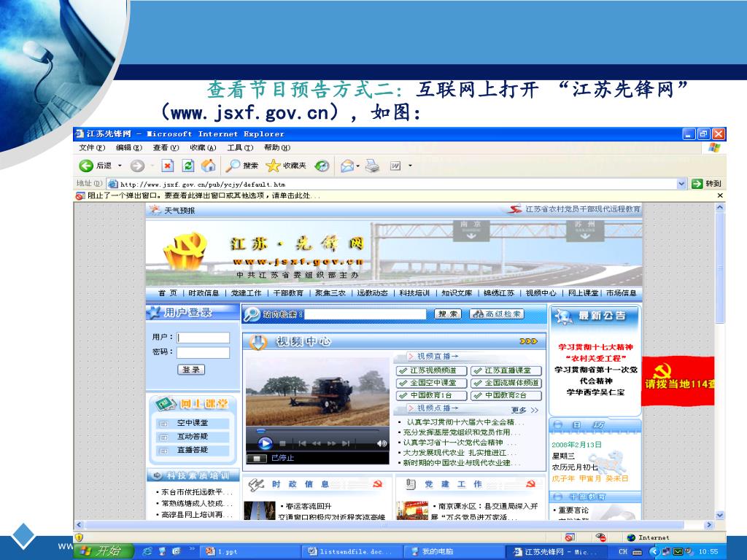Screen dimensions: 747x560
Task: Click the IE Forward arrow icon
Action: [137, 166]
